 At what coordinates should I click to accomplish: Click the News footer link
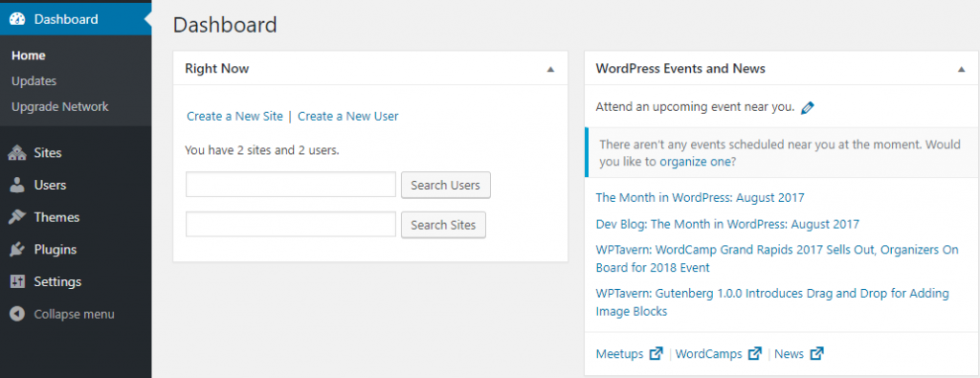click(789, 354)
